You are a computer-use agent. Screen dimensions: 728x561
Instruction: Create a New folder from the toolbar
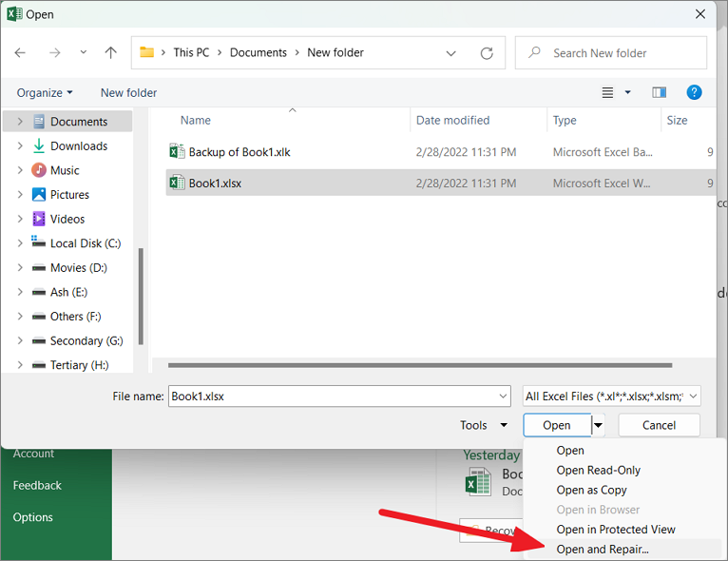[x=128, y=93]
